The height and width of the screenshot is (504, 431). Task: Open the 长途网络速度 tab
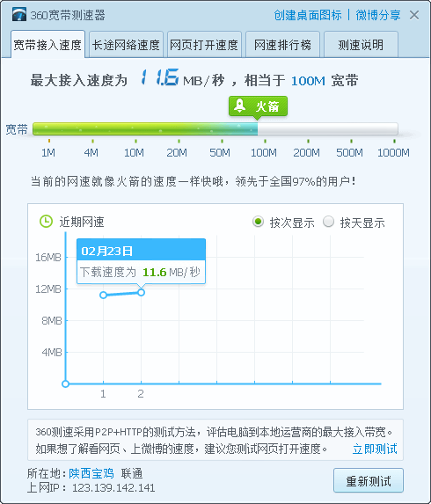126,45
